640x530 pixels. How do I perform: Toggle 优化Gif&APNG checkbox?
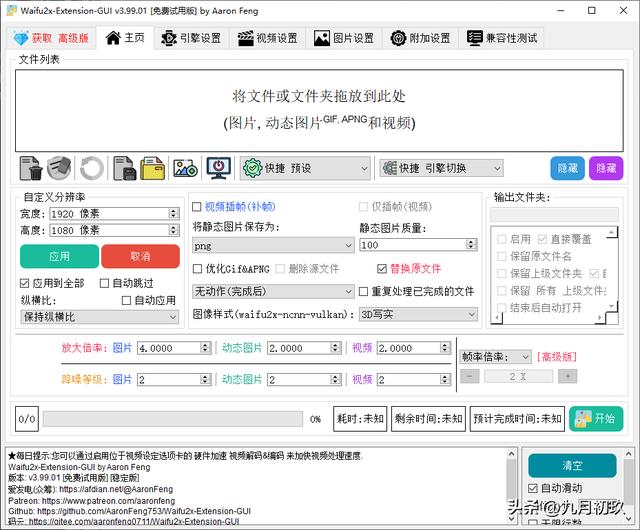198,269
